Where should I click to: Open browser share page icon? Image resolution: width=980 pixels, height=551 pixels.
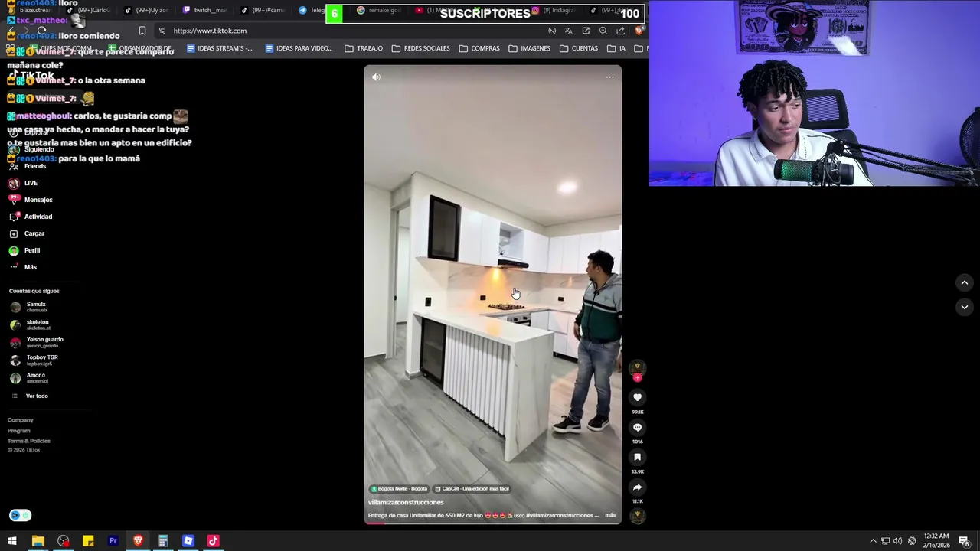coord(620,31)
